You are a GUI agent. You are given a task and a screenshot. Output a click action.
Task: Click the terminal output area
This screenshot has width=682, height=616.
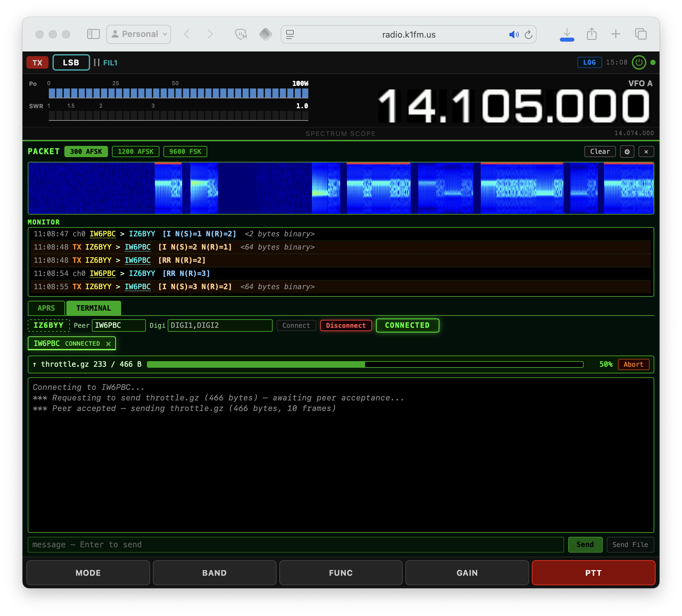[341, 455]
